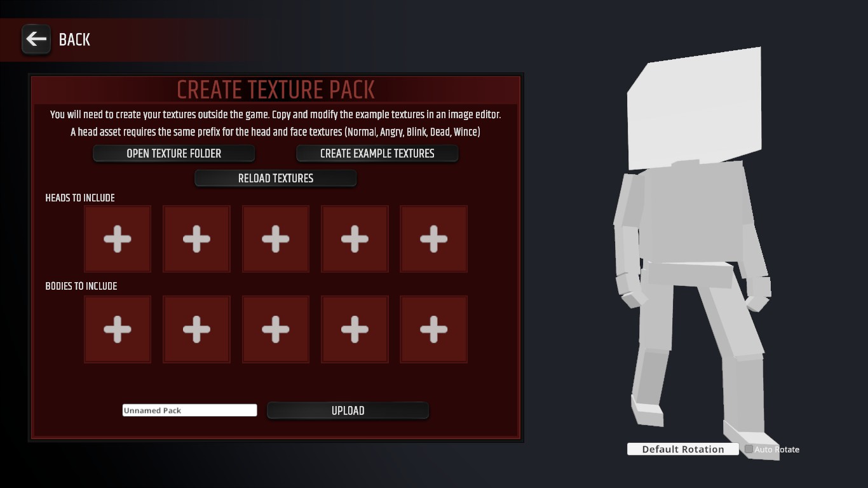Screen dimensions: 868x488
Task: Open the texture folder
Action: pos(174,153)
